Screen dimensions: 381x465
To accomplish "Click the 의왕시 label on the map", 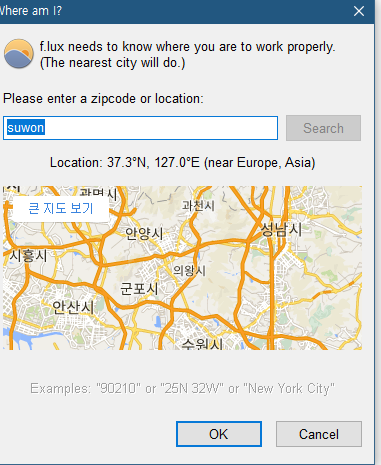I will pos(189,270).
